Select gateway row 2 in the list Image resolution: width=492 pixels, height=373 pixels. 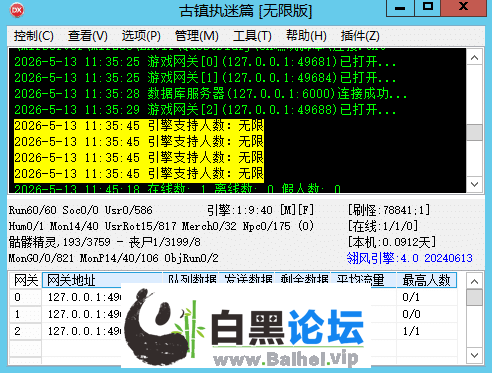pyautogui.click(x=233, y=331)
